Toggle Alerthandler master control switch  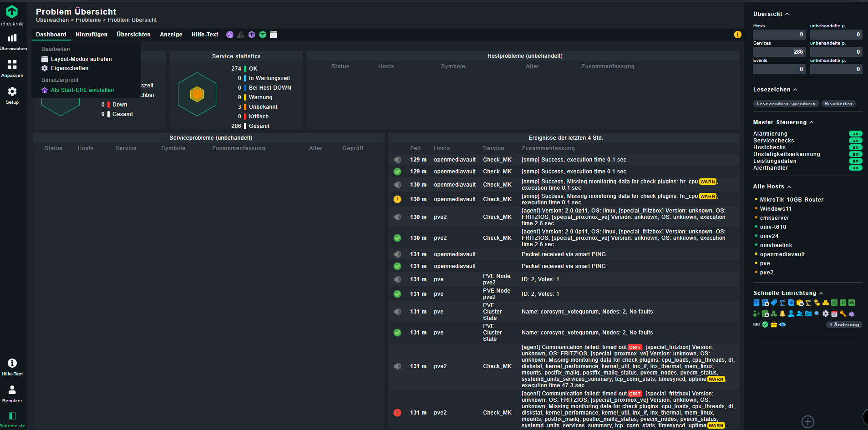[856, 168]
